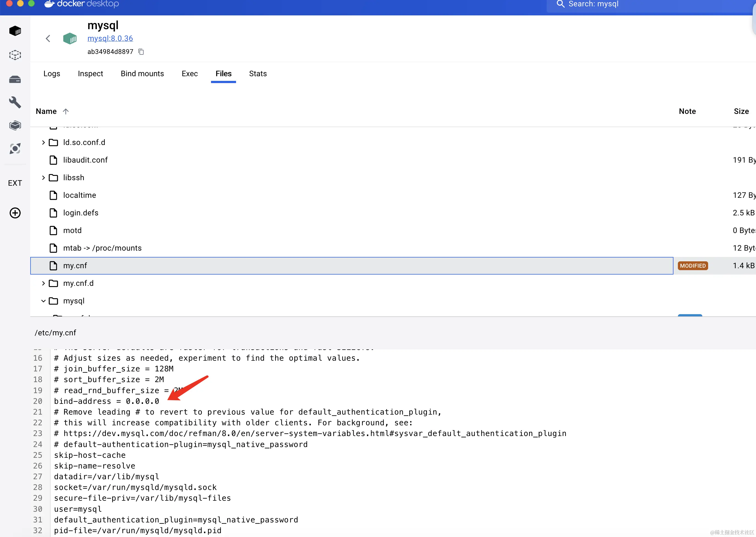
Task: Open the Volumes sidebar icon
Action: tap(15, 79)
